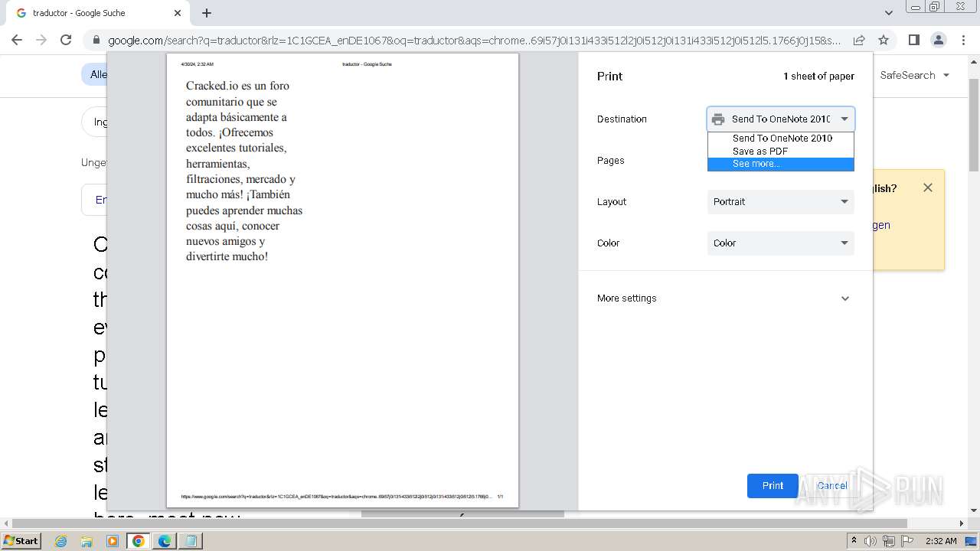This screenshot has width=980, height=551.
Task: Open the Destination dropdown
Action: (x=781, y=119)
